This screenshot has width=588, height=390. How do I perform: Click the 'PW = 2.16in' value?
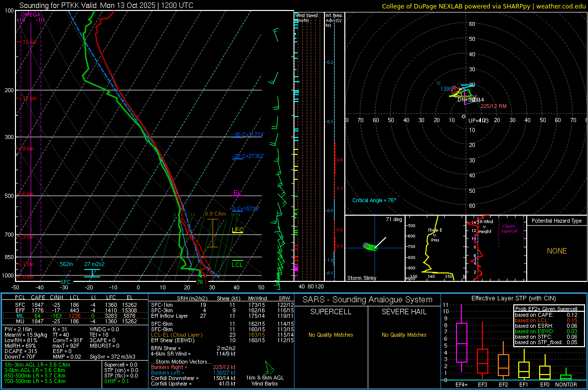tap(18, 329)
